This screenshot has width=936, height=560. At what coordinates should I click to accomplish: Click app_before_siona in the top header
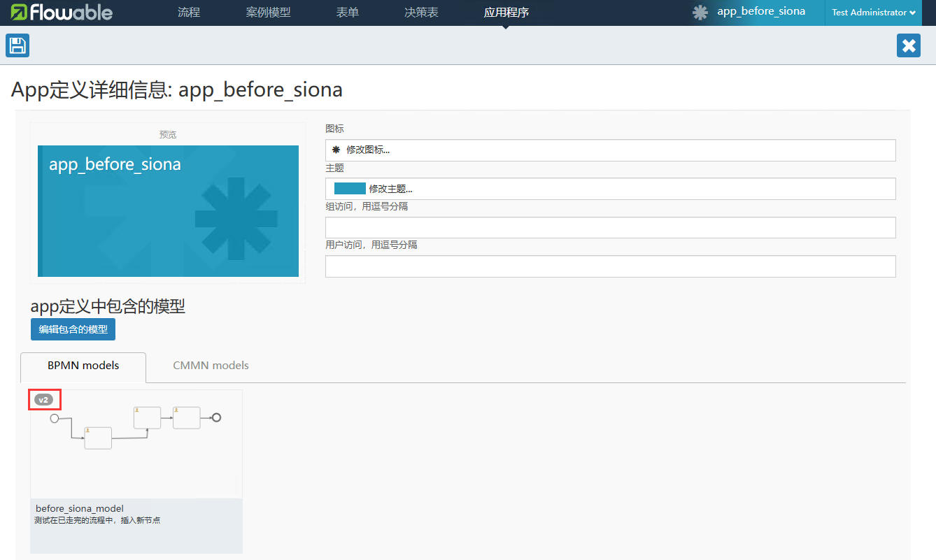761,11
